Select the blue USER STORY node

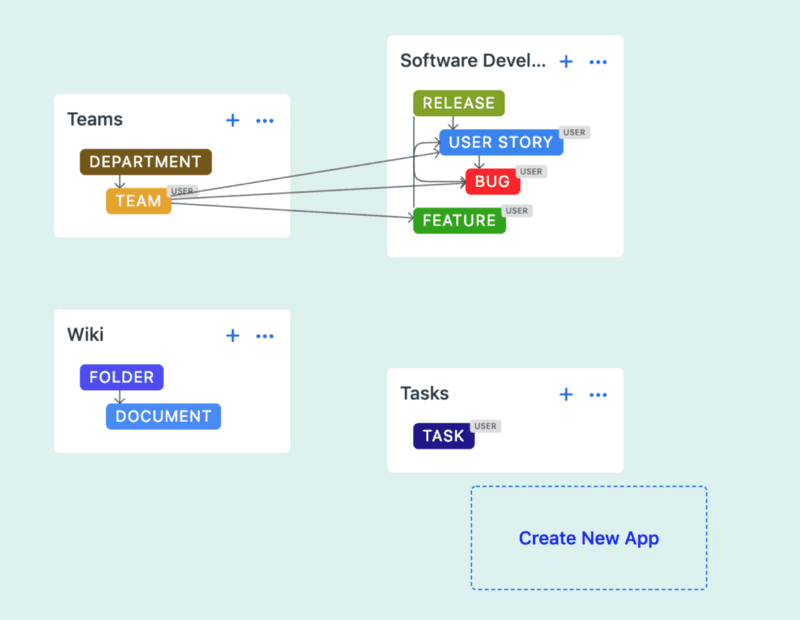point(500,142)
